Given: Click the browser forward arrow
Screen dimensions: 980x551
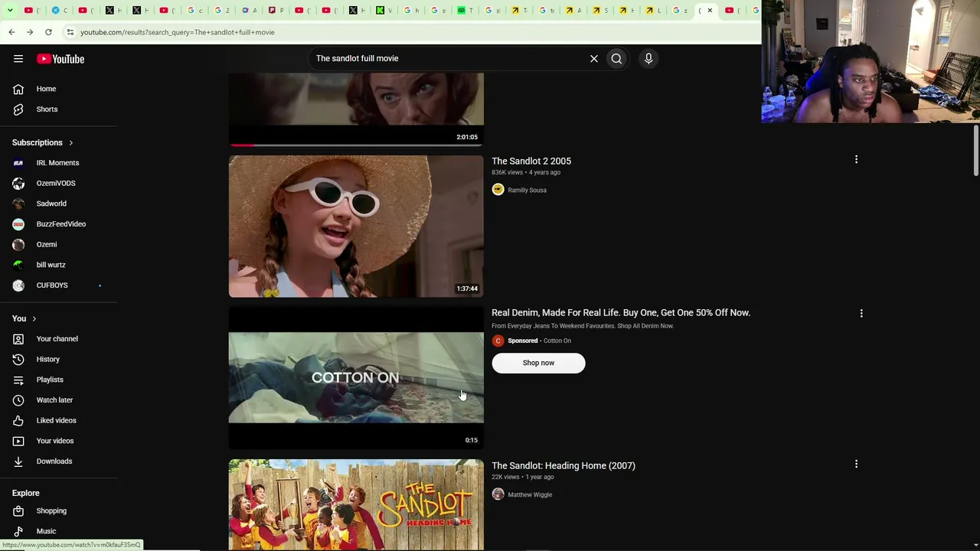Looking at the screenshot, I should point(30,32).
